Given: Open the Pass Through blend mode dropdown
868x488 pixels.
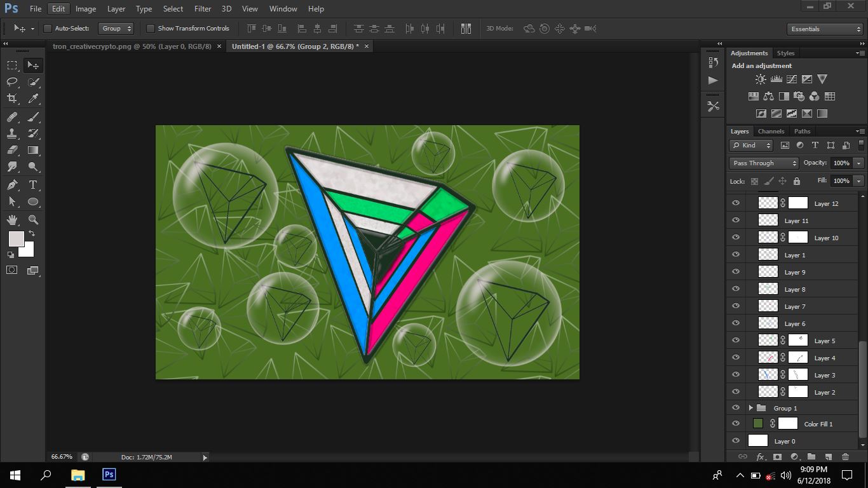Looking at the screenshot, I should point(763,163).
